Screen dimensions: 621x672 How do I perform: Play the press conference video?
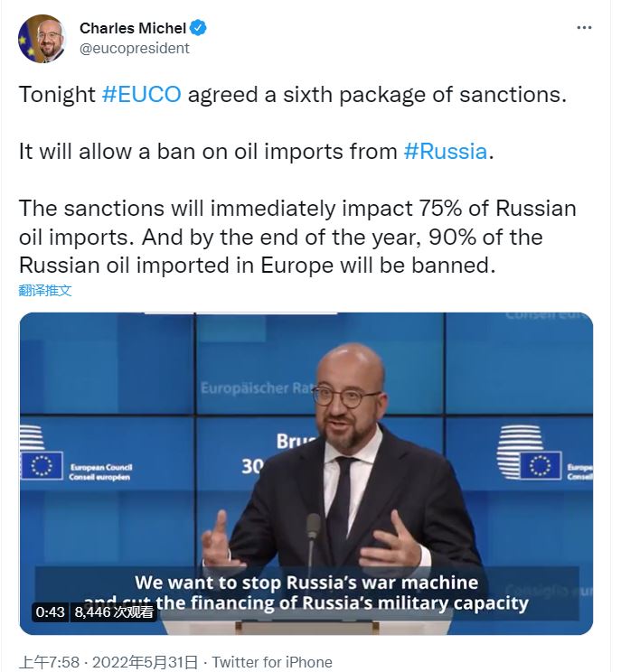(306, 473)
